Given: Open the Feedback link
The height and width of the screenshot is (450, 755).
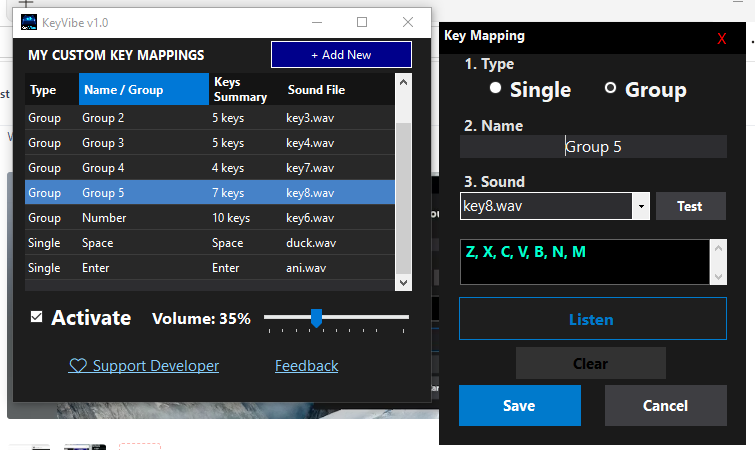Looking at the screenshot, I should tap(307, 366).
